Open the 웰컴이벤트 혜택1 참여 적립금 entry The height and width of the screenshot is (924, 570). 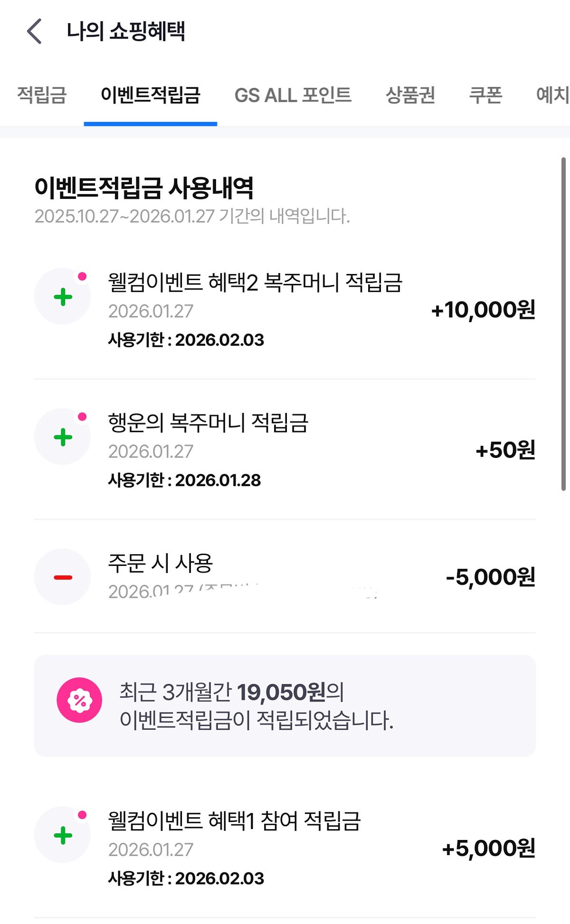pyautogui.click(x=235, y=821)
